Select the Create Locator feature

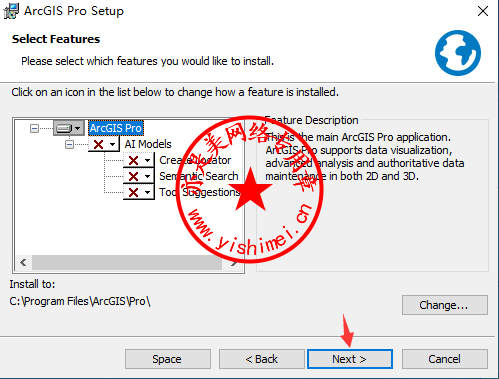click(195, 160)
